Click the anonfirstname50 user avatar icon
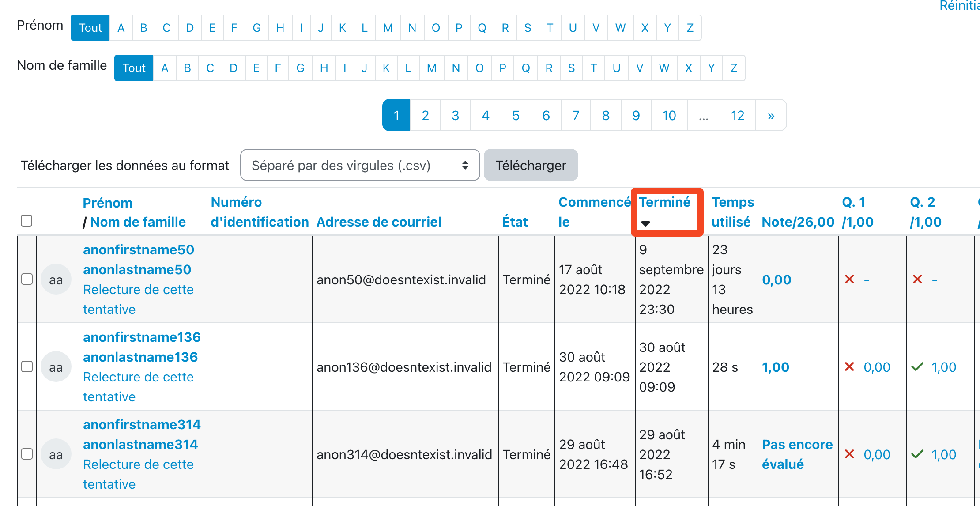This screenshot has height=506, width=980. click(56, 279)
